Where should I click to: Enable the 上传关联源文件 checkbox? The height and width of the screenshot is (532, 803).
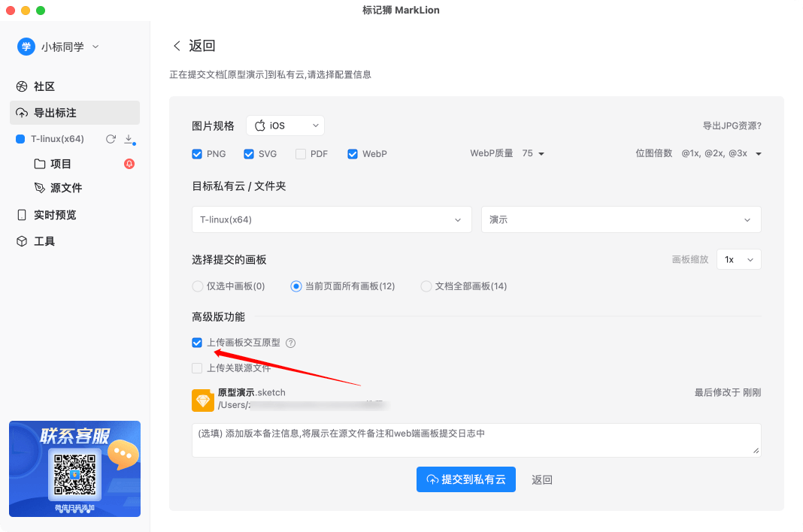(x=197, y=368)
